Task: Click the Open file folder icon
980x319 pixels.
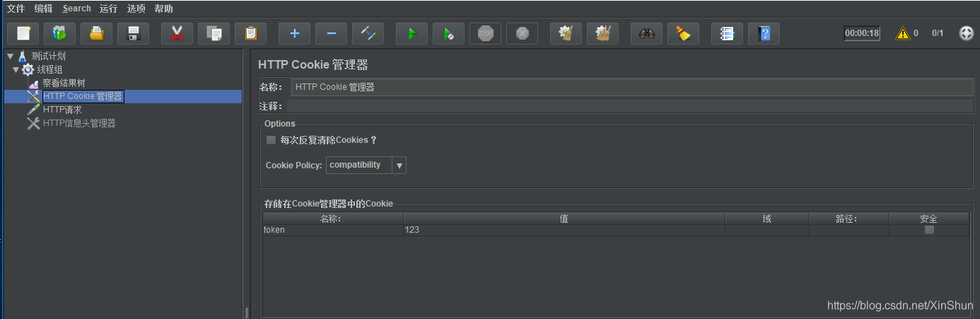Action: (96, 33)
